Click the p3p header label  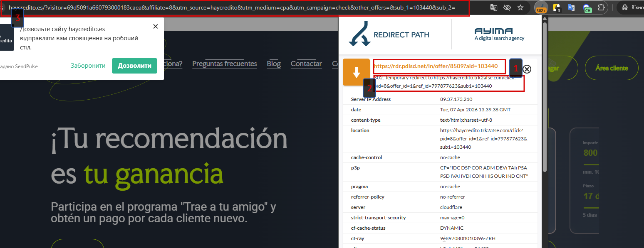click(355, 168)
